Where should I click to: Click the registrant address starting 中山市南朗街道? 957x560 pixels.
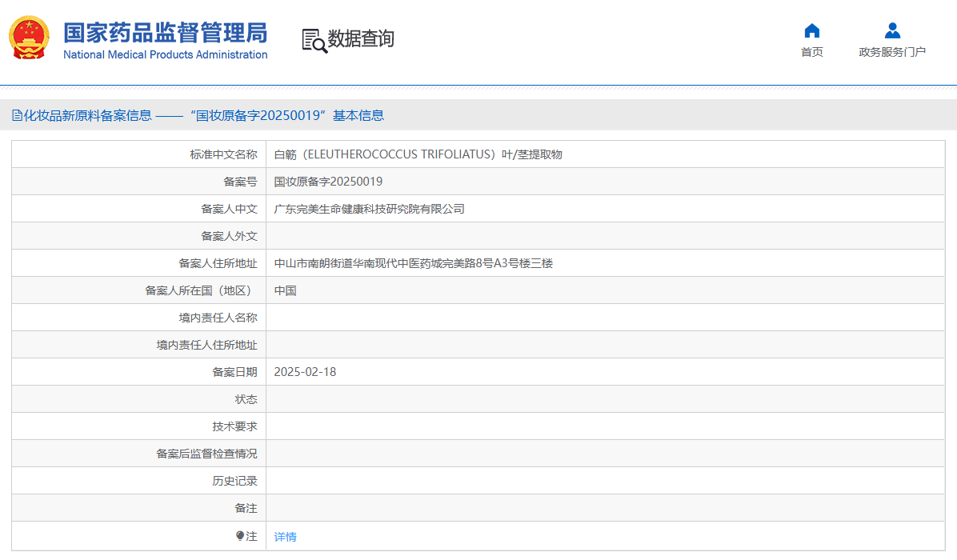click(x=413, y=263)
